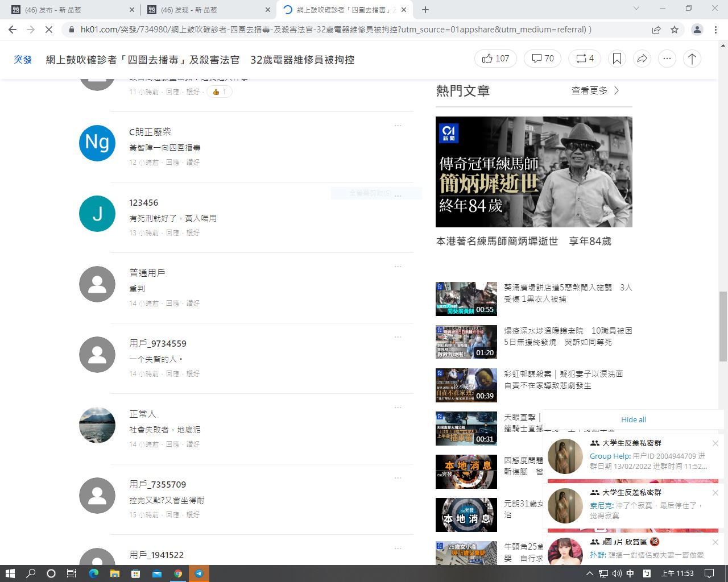This screenshot has height=582, width=728.
Task: Open the header more options ellipsis
Action: [667, 59]
